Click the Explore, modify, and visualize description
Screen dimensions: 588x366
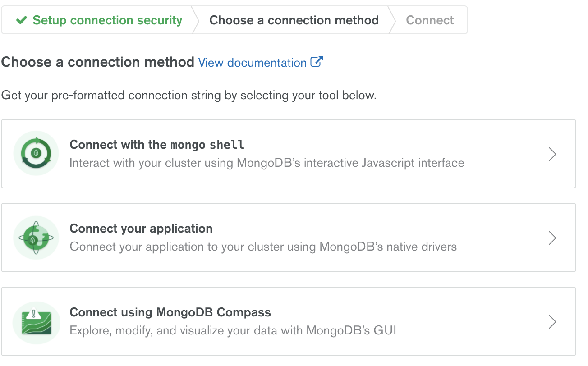tap(233, 330)
